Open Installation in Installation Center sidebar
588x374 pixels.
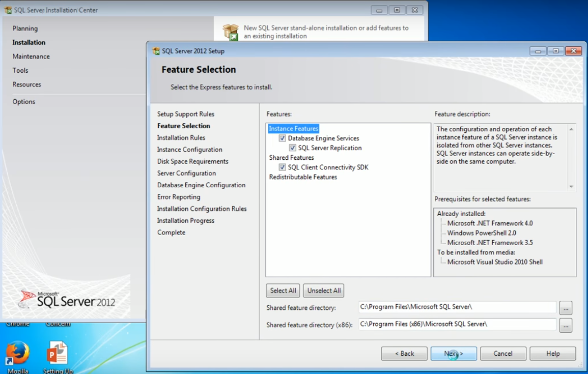pos(29,42)
